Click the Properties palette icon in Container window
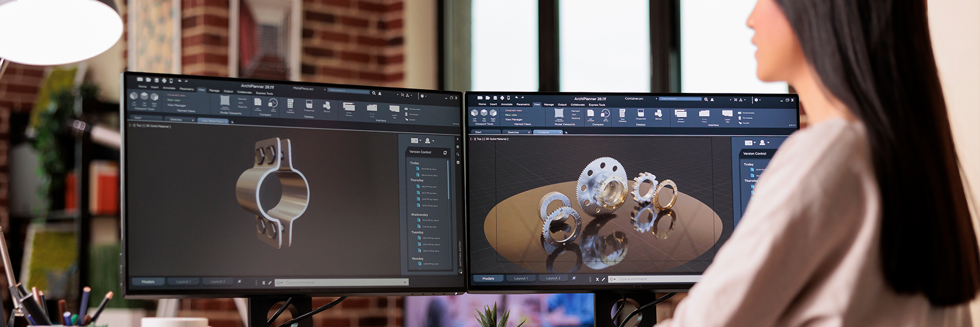Image resolution: width=980 pixels, height=327 pixels. click(x=640, y=113)
